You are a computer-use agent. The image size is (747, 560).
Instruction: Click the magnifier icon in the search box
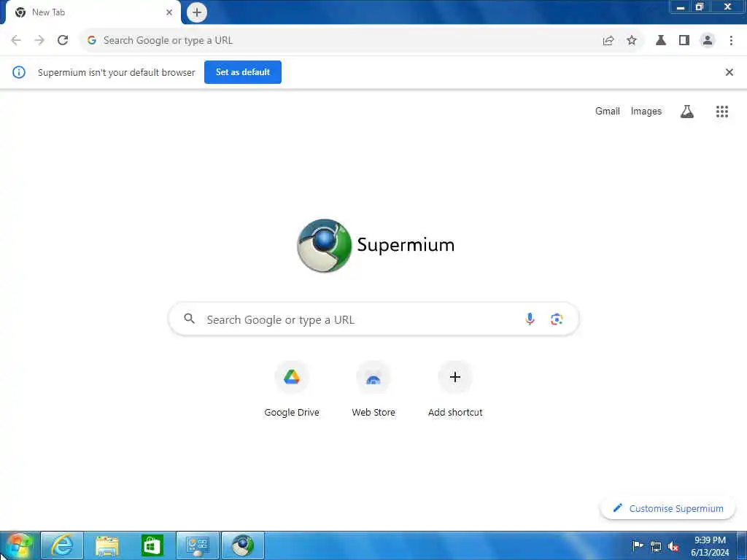tap(189, 319)
